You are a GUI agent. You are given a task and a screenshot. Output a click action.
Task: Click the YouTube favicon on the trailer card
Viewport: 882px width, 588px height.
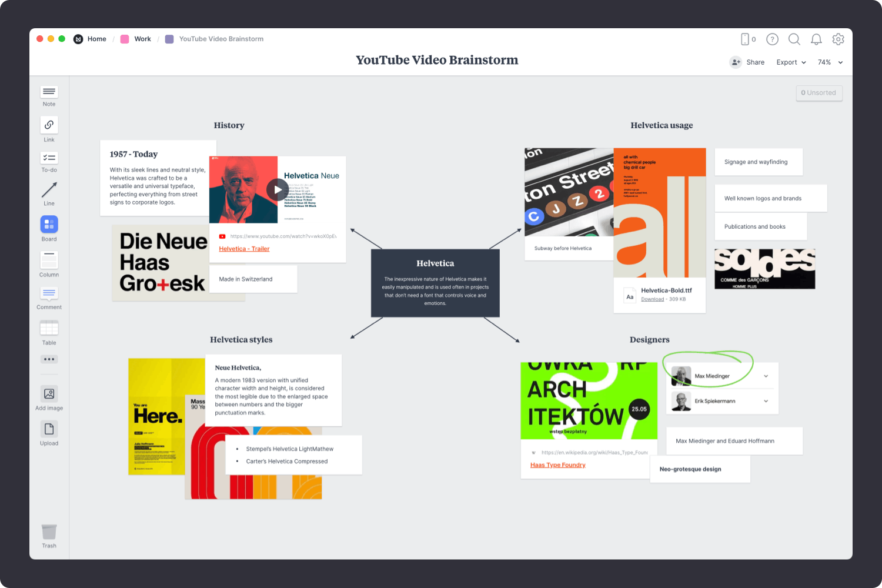[222, 236]
